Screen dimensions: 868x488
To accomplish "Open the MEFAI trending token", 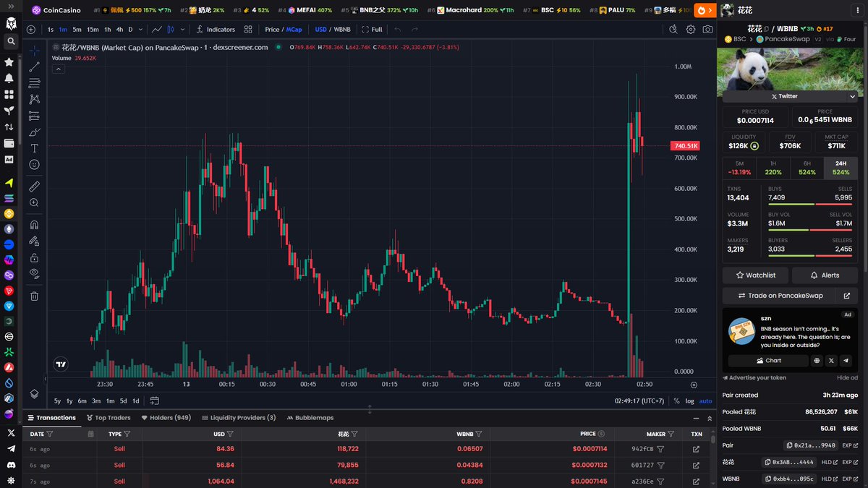I will [x=306, y=10].
